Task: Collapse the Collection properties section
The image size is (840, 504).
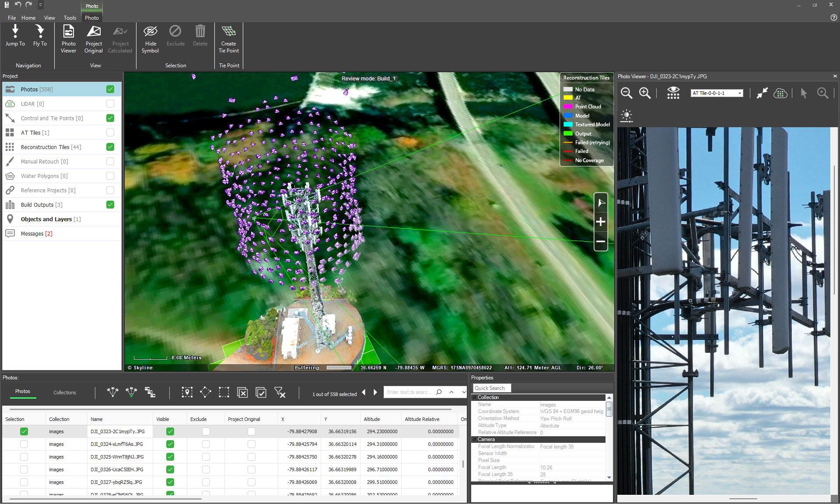Action: 475,397
